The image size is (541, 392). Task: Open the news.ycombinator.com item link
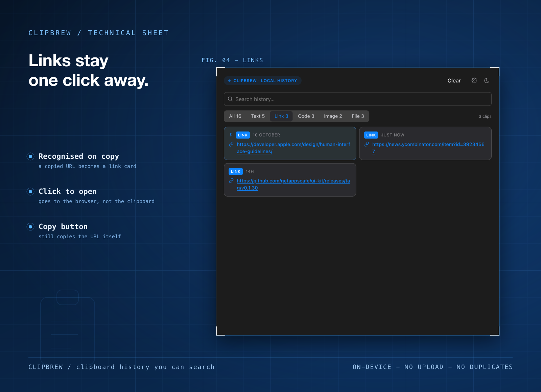click(428, 148)
